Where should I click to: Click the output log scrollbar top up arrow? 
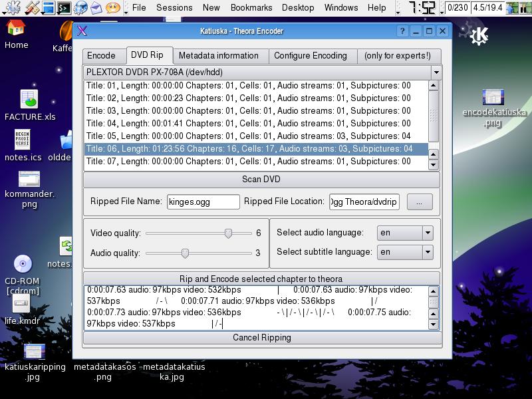(x=434, y=291)
